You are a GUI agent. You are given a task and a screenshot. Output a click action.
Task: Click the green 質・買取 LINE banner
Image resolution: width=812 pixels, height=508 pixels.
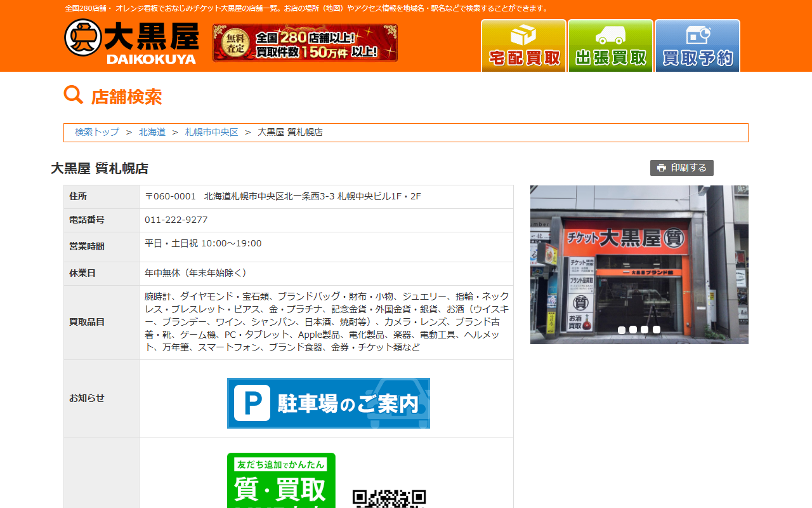(x=281, y=481)
